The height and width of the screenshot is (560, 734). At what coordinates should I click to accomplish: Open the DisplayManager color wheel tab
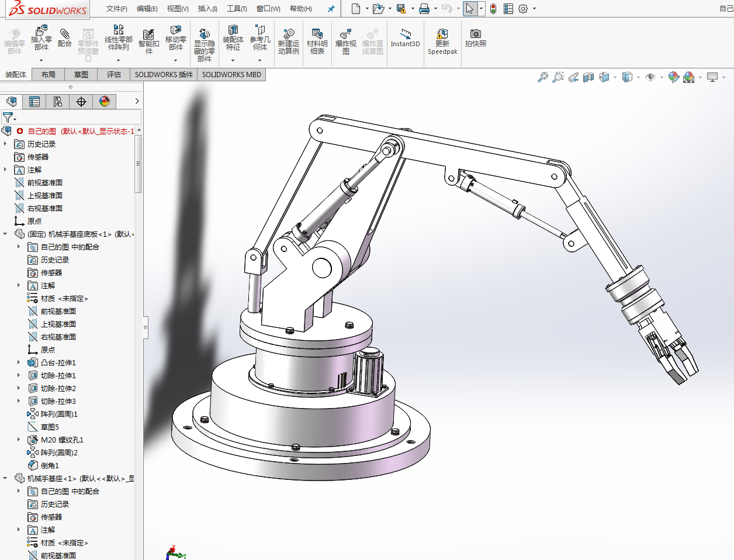(105, 102)
